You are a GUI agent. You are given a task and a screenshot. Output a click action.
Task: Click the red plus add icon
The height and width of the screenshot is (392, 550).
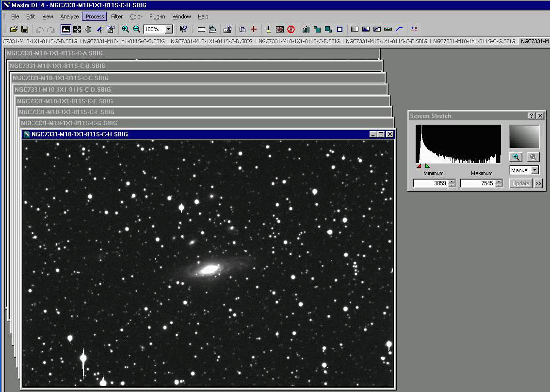coord(254,30)
